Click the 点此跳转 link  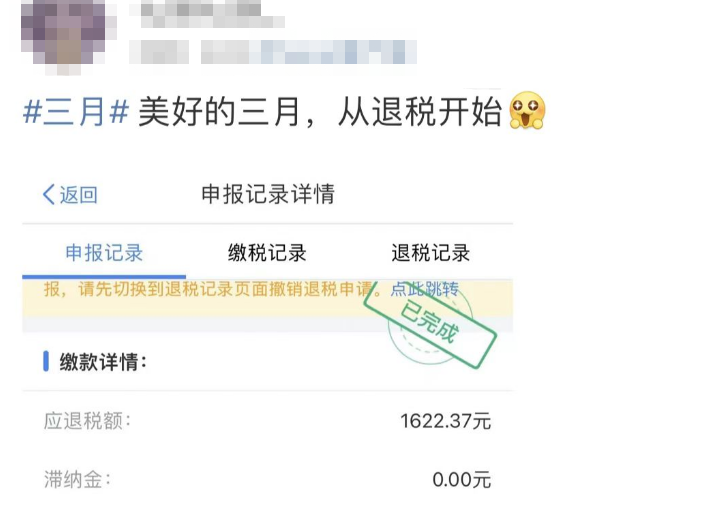click(x=424, y=289)
